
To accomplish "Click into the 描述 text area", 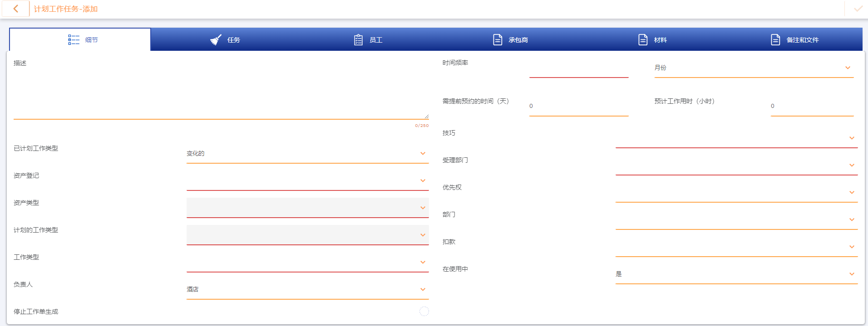I will (x=221, y=94).
